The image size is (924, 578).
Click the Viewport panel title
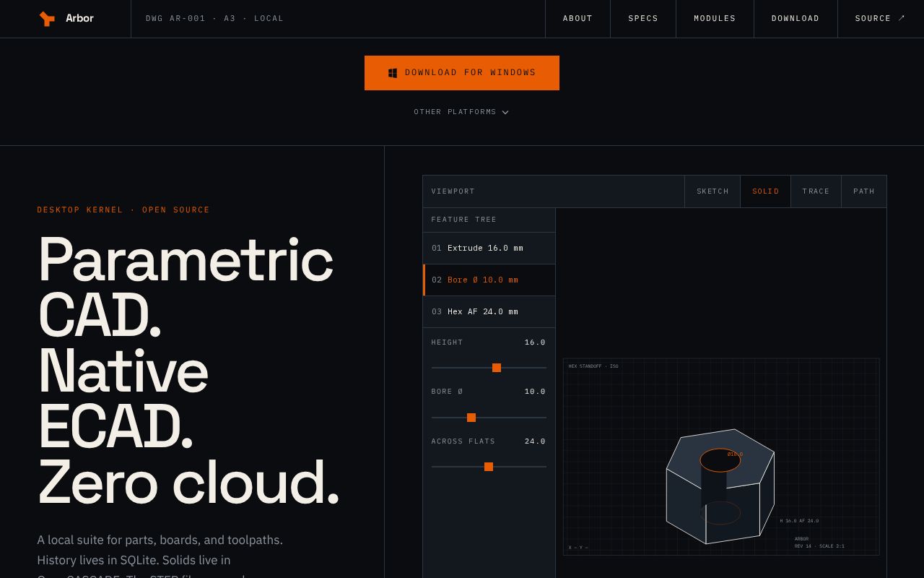pos(453,191)
